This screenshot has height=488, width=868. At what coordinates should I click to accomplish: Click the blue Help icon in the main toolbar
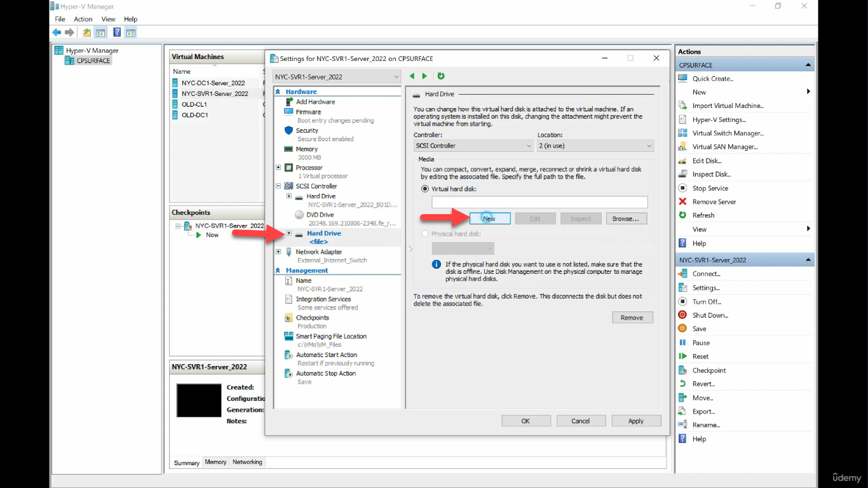[117, 32]
